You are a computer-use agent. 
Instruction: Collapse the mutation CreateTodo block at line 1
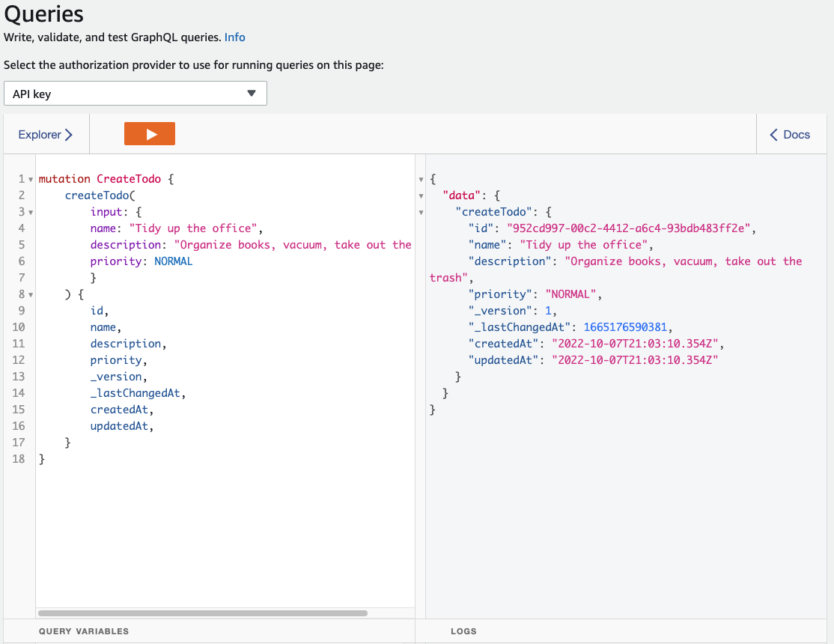click(x=31, y=180)
